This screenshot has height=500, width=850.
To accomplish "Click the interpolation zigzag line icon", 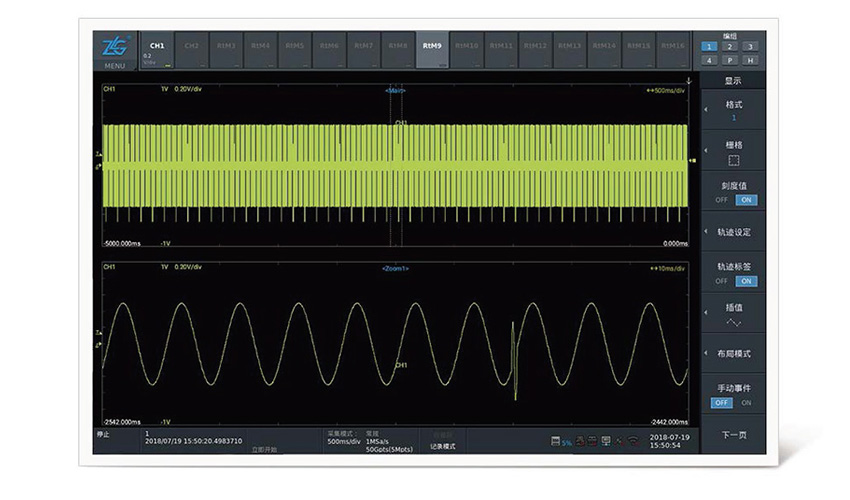I will click(x=733, y=323).
